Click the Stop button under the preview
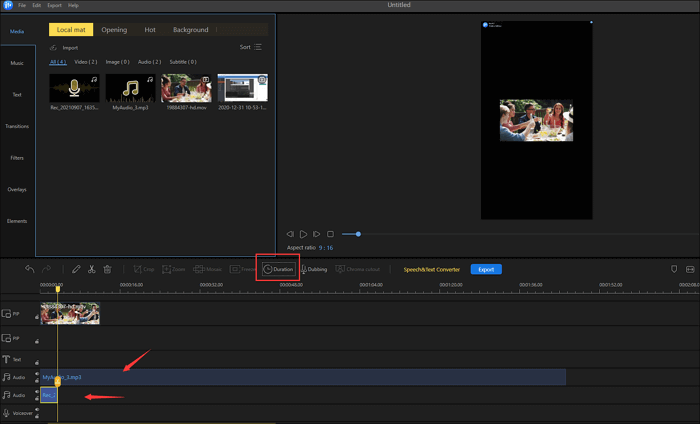Image resolution: width=700 pixels, height=424 pixels. click(330, 234)
